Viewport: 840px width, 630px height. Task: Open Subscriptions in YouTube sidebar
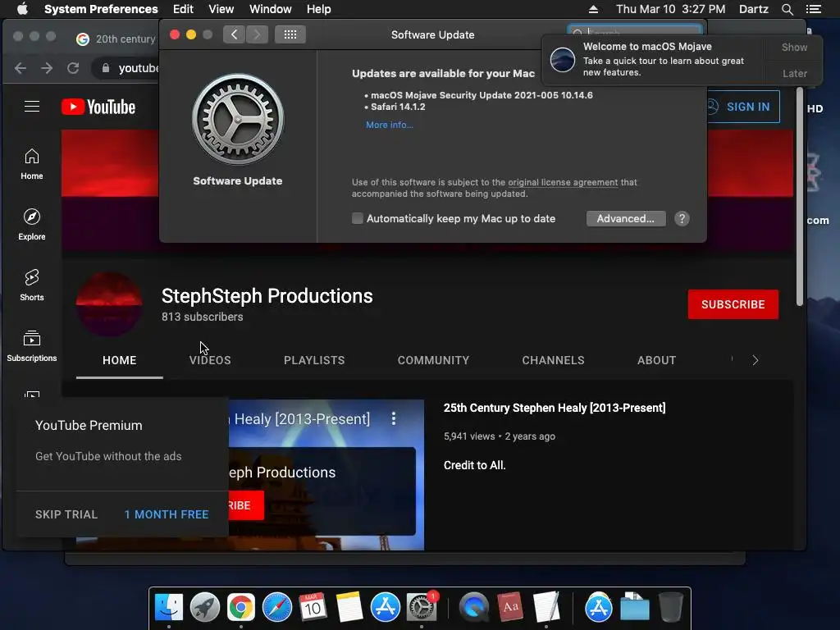point(32,345)
